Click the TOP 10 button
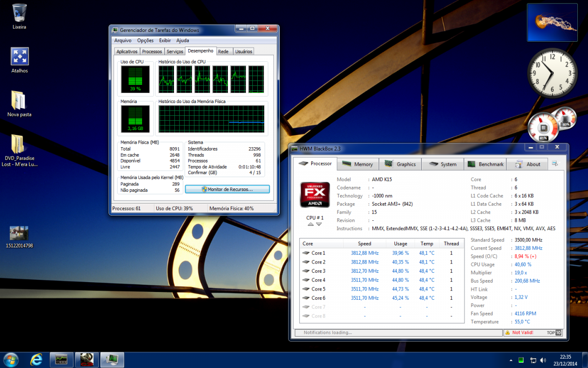This screenshot has width=588, height=368. [554, 333]
